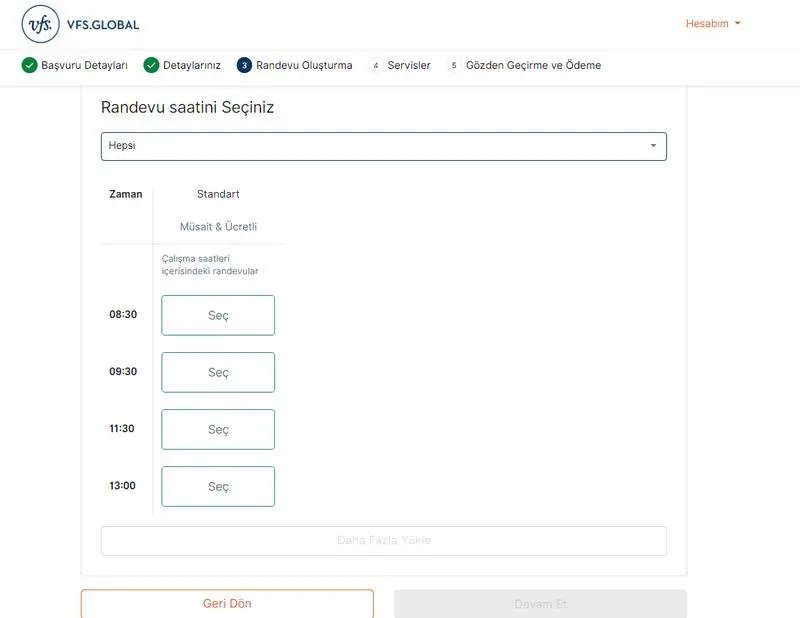Click step 3 circle for Randevu Oluşturma
800x618 pixels.
[x=244, y=65]
